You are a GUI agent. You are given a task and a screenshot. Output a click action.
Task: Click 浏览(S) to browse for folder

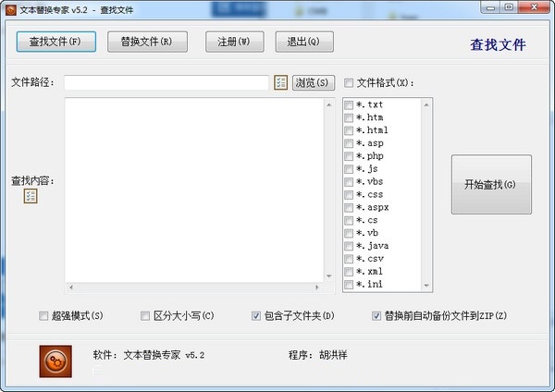[x=313, y=83]
